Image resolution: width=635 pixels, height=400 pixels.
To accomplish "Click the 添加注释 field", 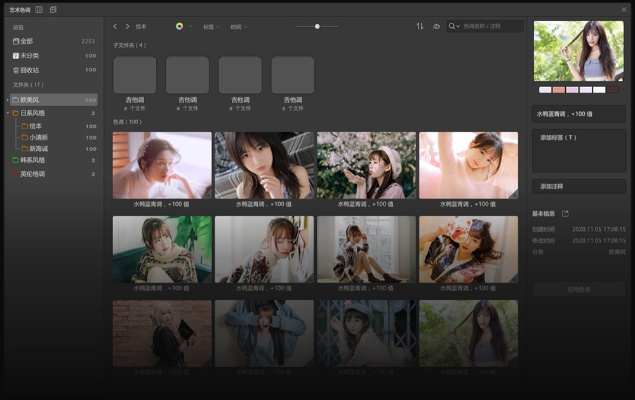I will [x=579, y=186].
